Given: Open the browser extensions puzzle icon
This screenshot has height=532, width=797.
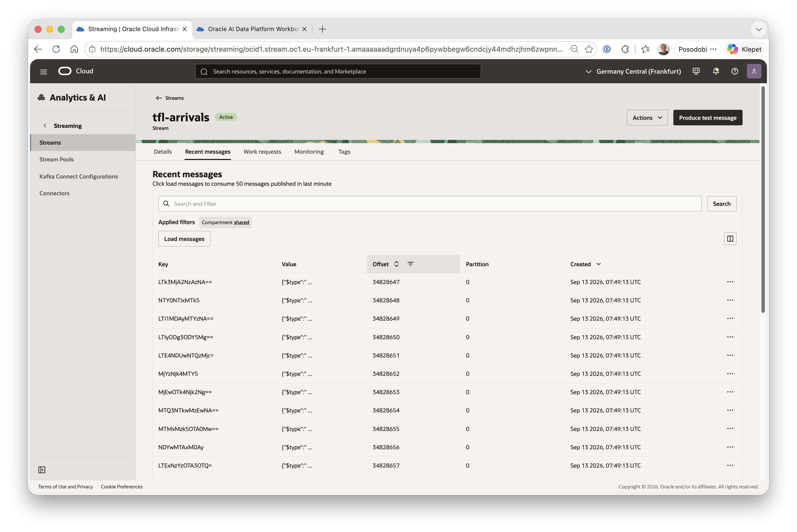Looking at the screenshot, I should point(625,49).
